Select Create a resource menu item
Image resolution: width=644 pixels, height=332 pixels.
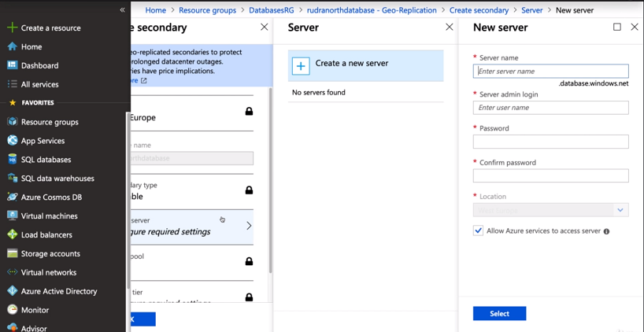point(51,28)
